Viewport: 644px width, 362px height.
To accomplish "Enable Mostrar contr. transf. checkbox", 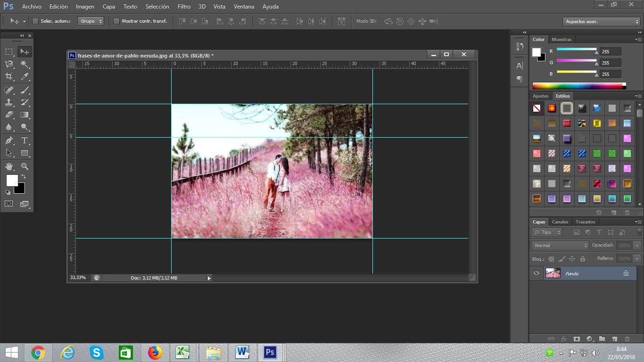I will 116,21.
